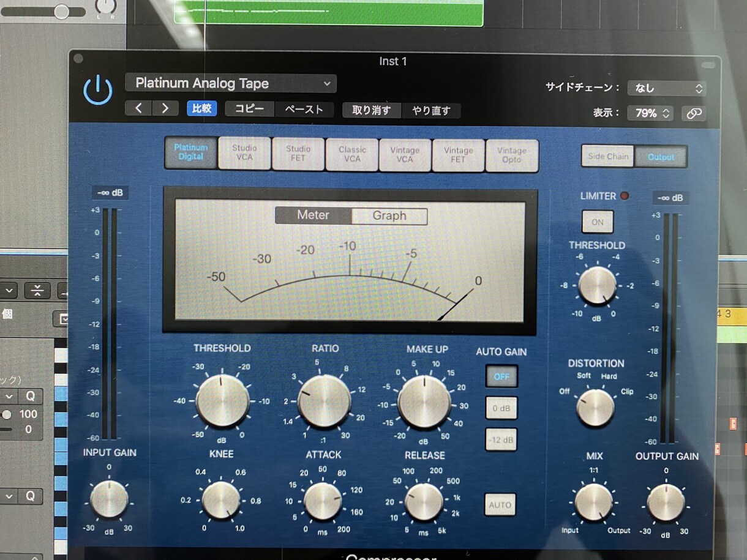Click the 100 value field in left panel
The height and width of the screenshot is (560, 747).
[28, 414]
